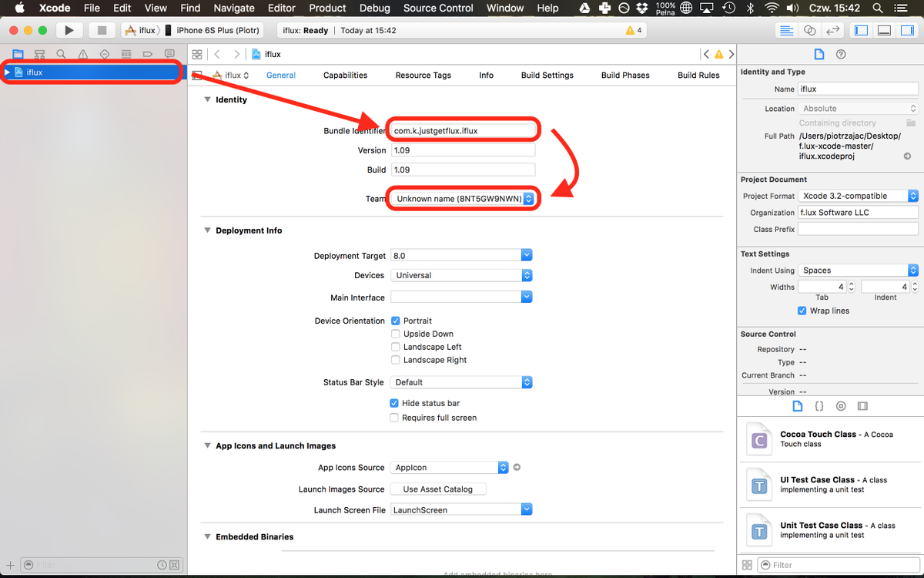Switch to Capabilities tab
The height and width of the screenshot is (578, 924).
click(x=345, y=76)
